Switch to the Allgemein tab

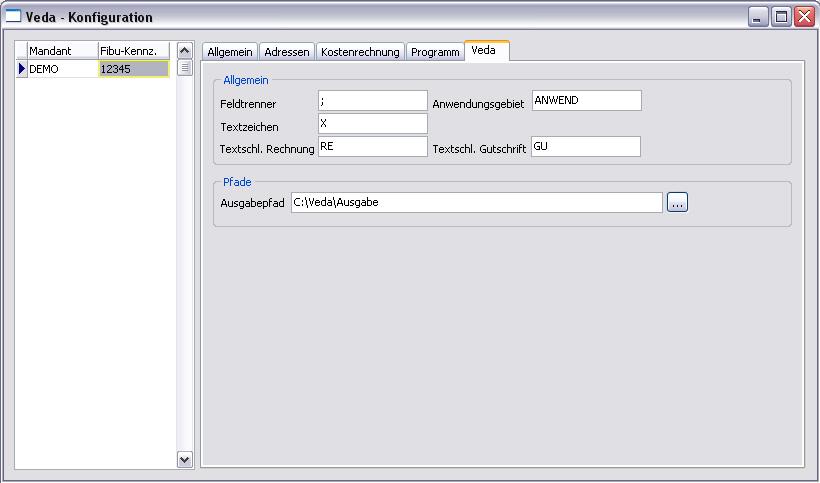click(x=230, y=52)
